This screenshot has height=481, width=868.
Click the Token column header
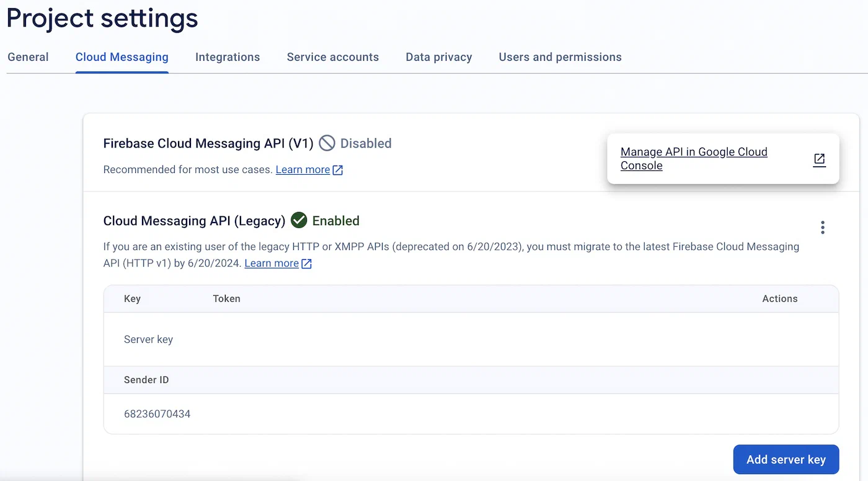(x=226, y=299)
